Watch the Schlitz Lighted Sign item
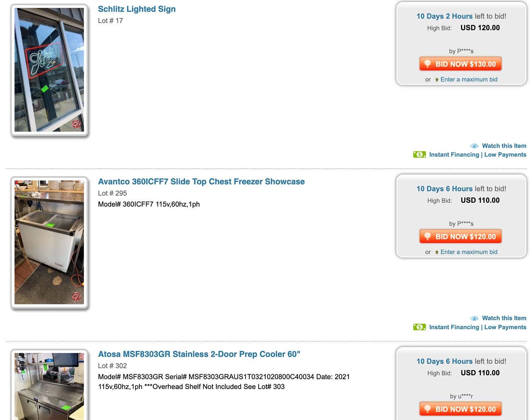This screenshot has width=532, height=420. point(504,146)
